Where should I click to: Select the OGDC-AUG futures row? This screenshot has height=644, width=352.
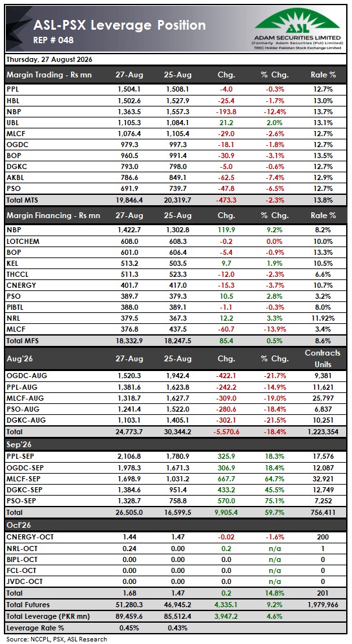point(176,376)
